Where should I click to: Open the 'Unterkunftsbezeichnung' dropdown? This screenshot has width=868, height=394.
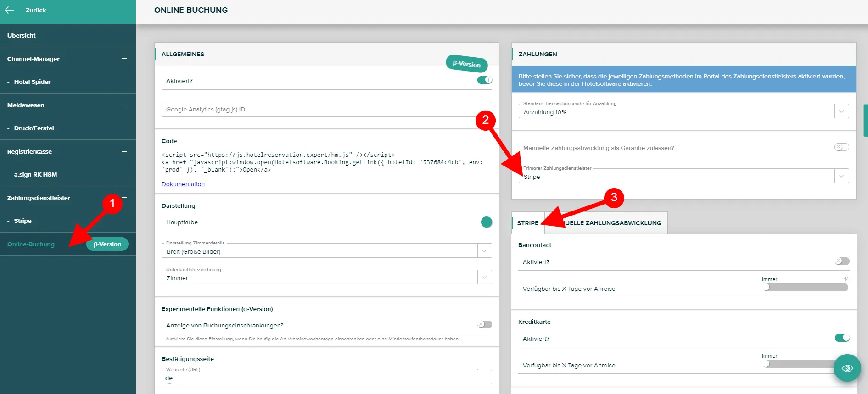[x=326, y=277]
